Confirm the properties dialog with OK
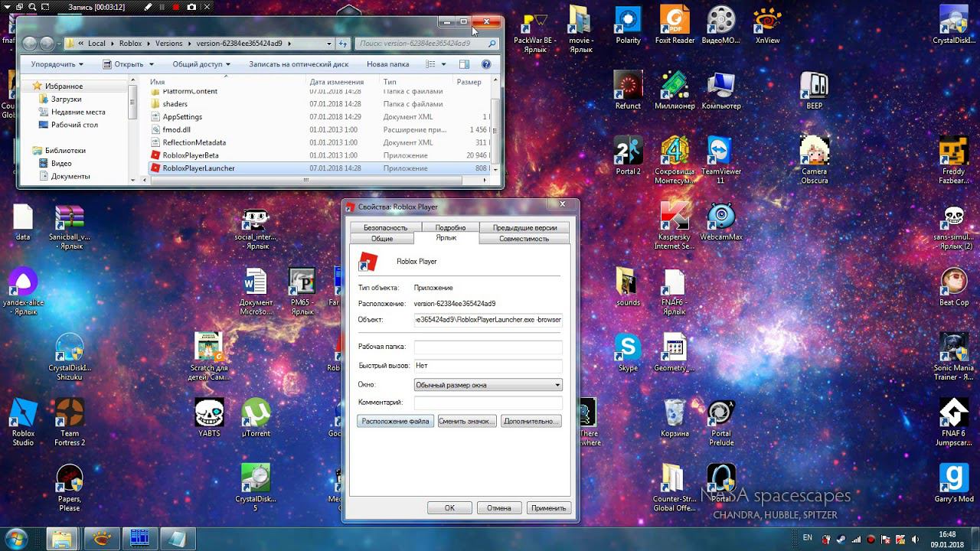980x551 pixels. (x=449, y=507)
